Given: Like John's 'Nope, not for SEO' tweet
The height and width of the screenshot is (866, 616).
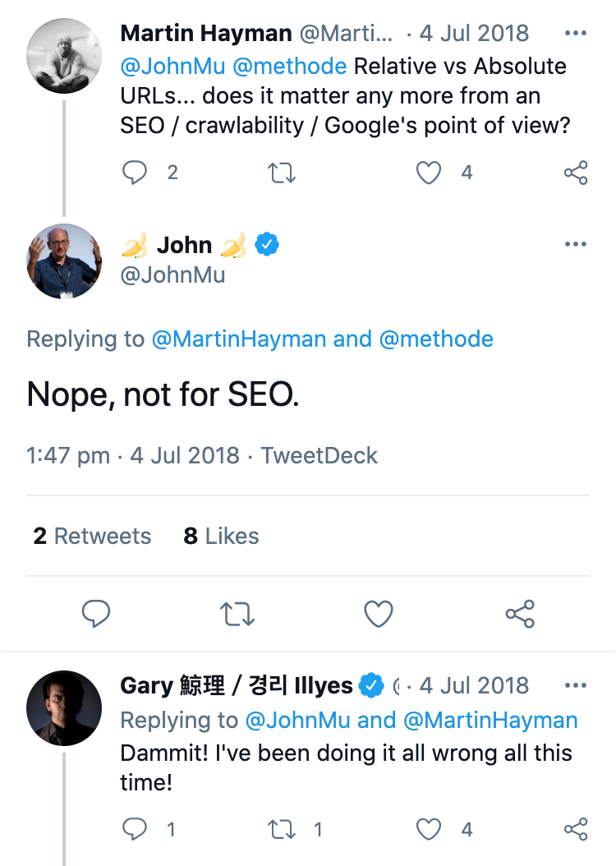Looking at the screenshot, I should [x=379, y=614].
